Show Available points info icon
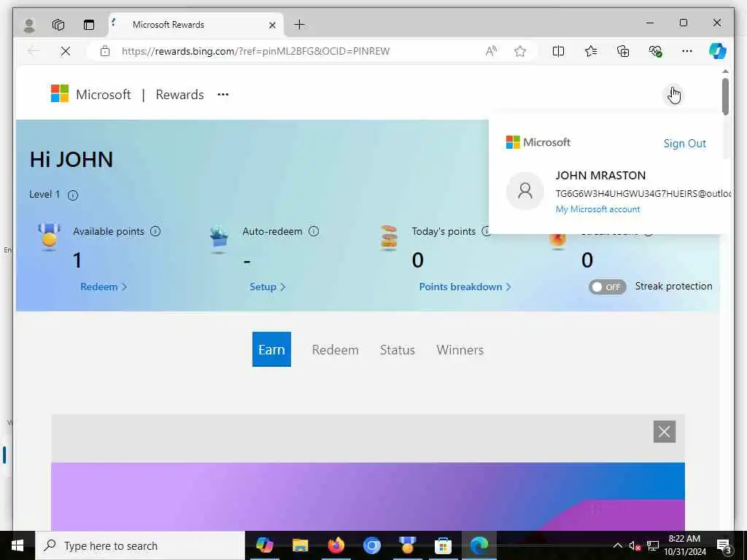The image size is (747, 560). coord(155,231)
